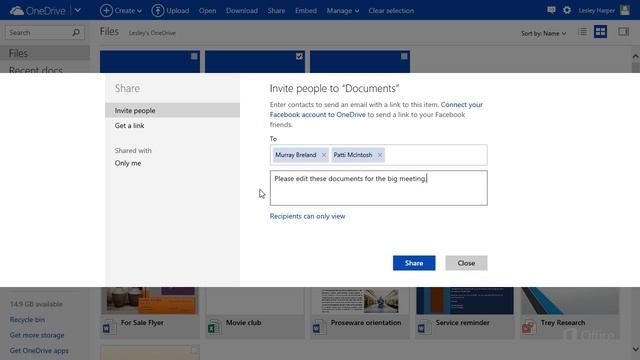Open the Recycle bin link

[27, 320]
